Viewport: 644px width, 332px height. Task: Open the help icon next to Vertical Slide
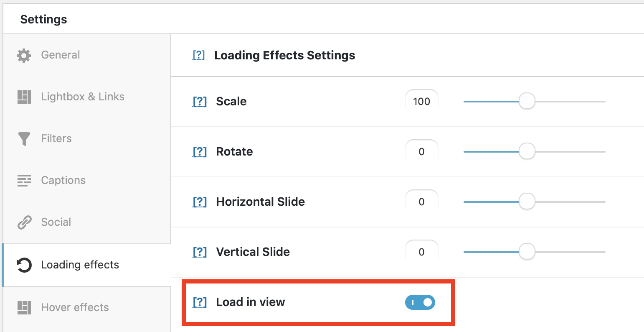click(x=200, y=252)
